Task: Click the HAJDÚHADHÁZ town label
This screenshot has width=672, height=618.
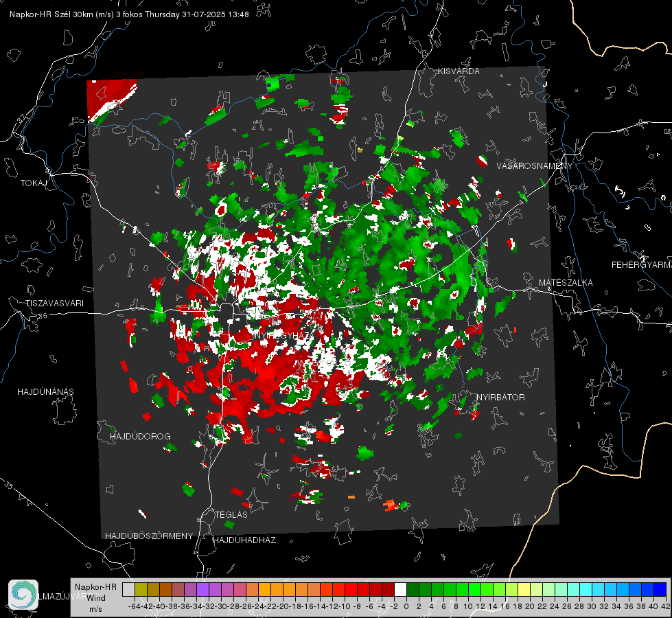Action: point(245,540)
